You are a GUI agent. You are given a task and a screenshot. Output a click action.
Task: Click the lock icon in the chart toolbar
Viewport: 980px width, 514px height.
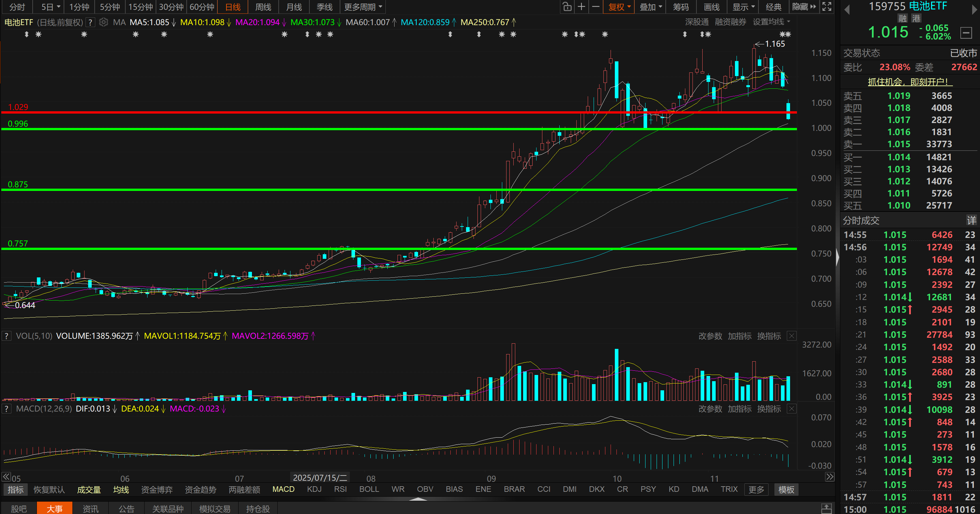click(x=567, y=7)
